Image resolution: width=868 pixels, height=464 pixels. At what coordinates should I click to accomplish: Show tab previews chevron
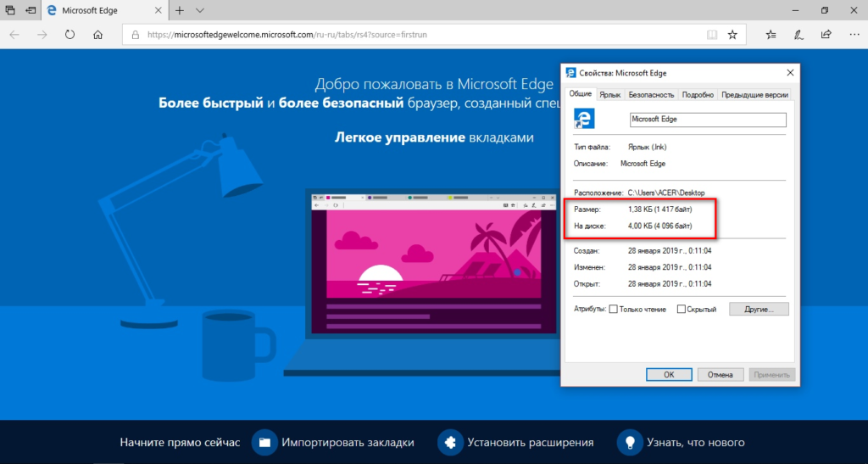point(200,10)
